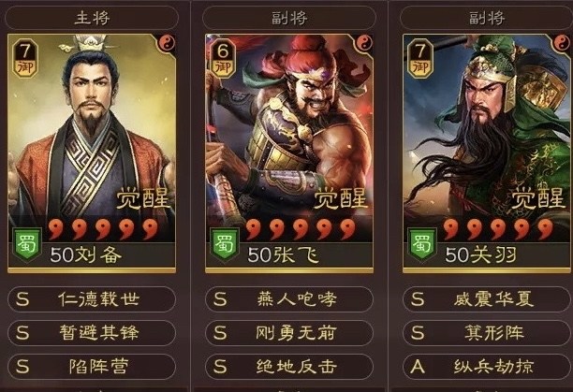Screen dimensions: 573x392
Task: Tap the yin-yang icon on Zhang Fei's card
Action: click(x=364, y=44)
